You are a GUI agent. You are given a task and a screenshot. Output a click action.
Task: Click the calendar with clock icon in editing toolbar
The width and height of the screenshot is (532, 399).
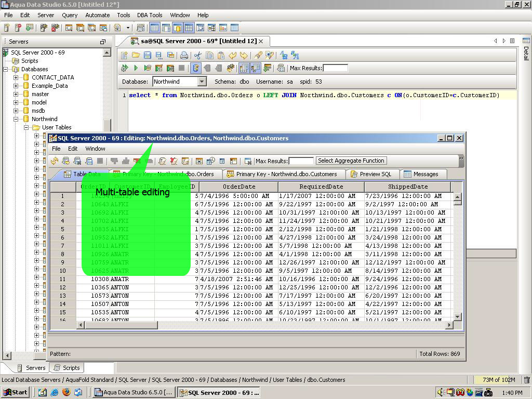pos(211,161)
